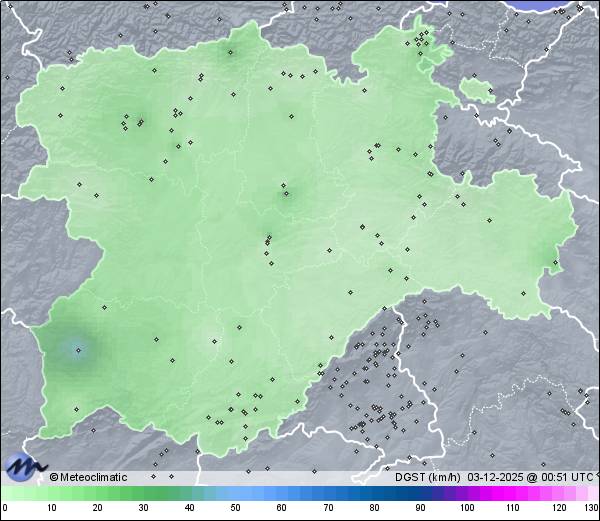The image size is (600, 521).
Task: Click the purple 100 km/h legend swatch
Action: point(466,494)
